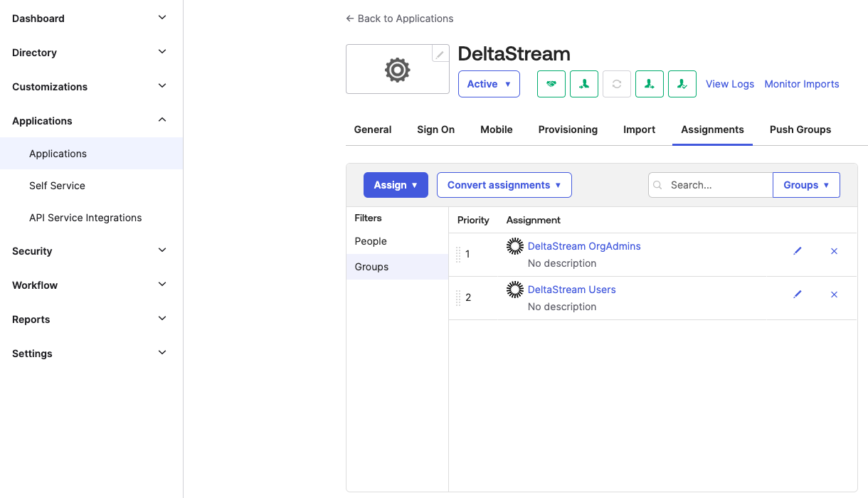Open the Push Groups tab

(800, 129)
